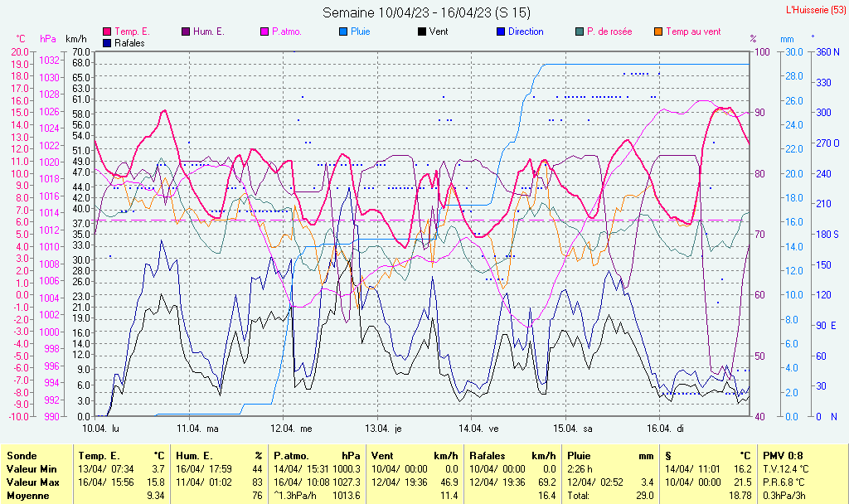Screen dimensions: 849x504
Task: Click the '270 O' direction axis label
Action: pyautogui.click(x=828, y=143)
